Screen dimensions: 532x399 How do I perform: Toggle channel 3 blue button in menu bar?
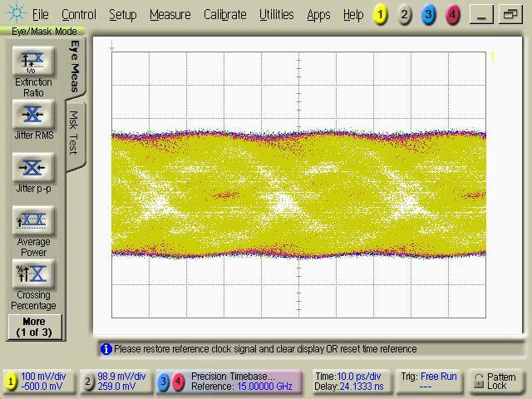[428, 15]
